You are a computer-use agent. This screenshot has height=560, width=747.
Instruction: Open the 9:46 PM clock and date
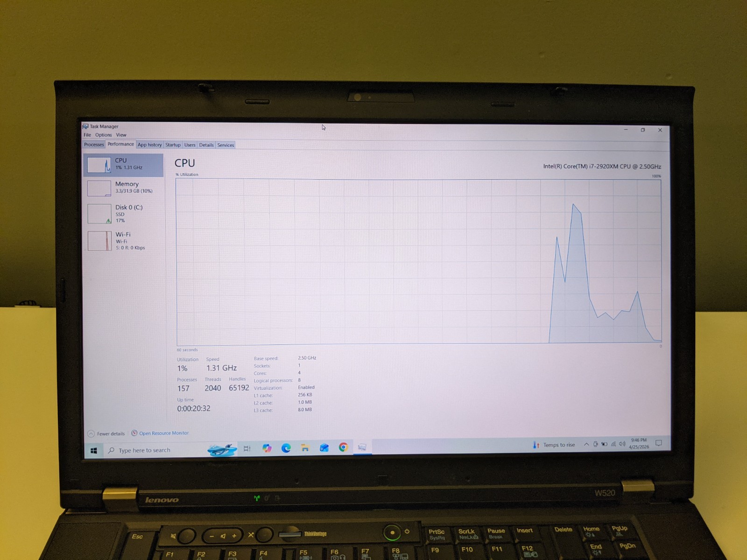(x=639, y=443)
